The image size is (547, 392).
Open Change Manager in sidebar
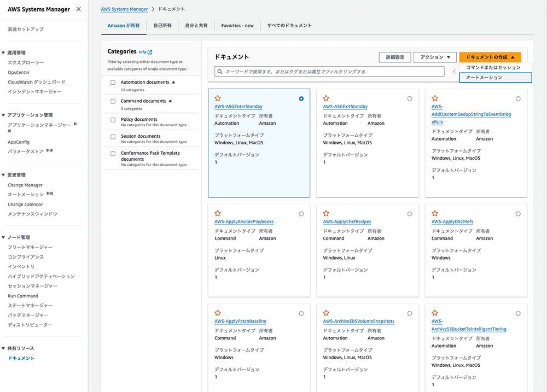(x=25, y=185)
